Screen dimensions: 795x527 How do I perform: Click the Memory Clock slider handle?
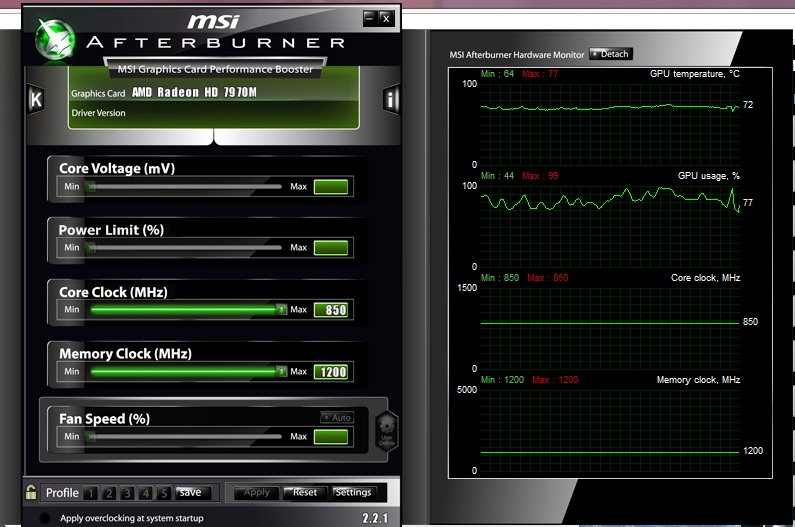tap(281, 371)
